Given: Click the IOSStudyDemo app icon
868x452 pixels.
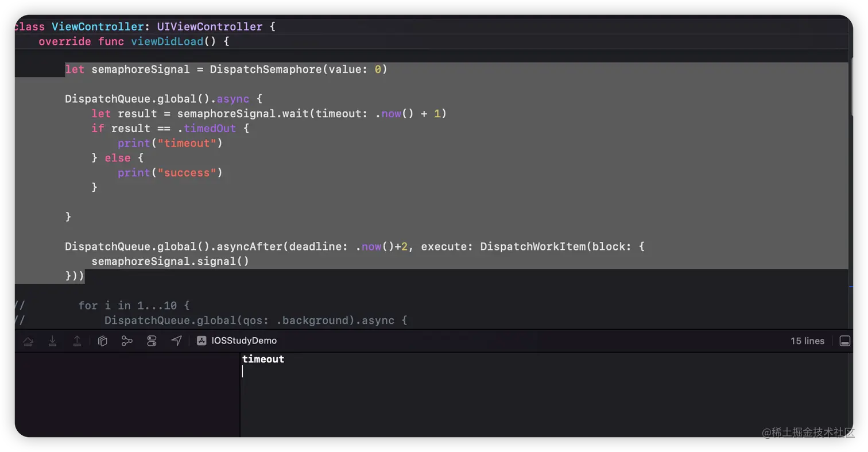Looking at the screenshot, I should [x=201, y=341].
